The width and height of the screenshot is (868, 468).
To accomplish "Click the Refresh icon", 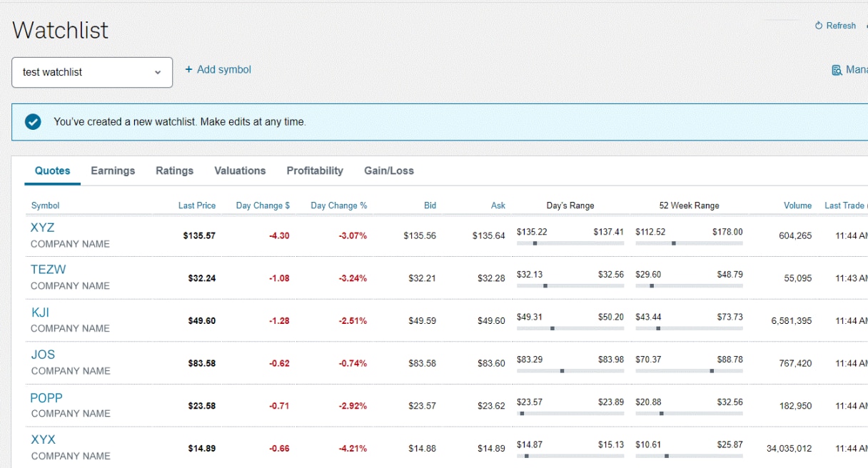I will 819,26.
